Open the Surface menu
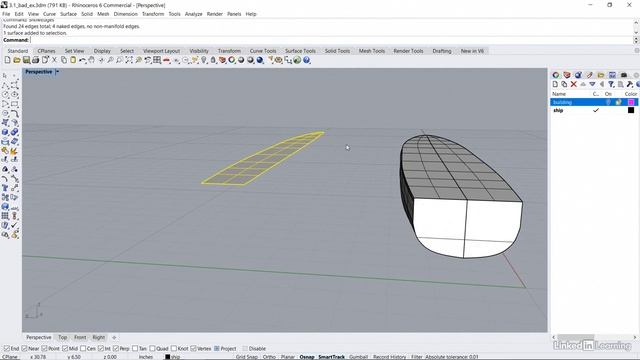Image resolution: width=640 pixels, height=360 pixels. coord(68,14)
